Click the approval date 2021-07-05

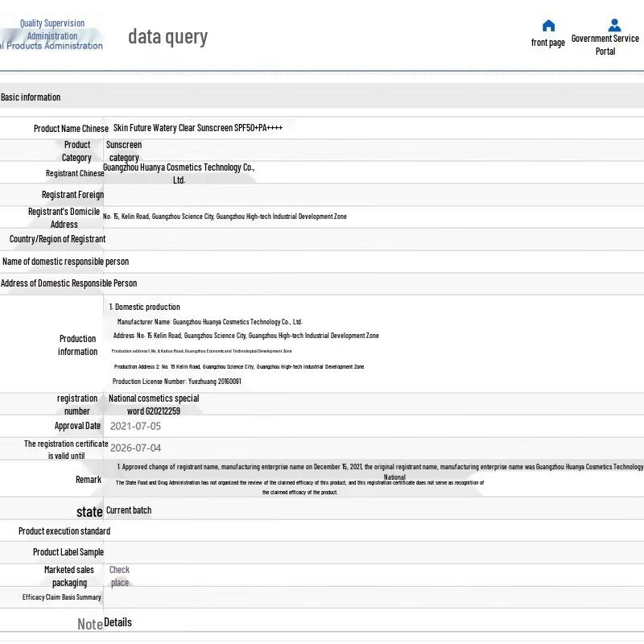tap(135, 426)
